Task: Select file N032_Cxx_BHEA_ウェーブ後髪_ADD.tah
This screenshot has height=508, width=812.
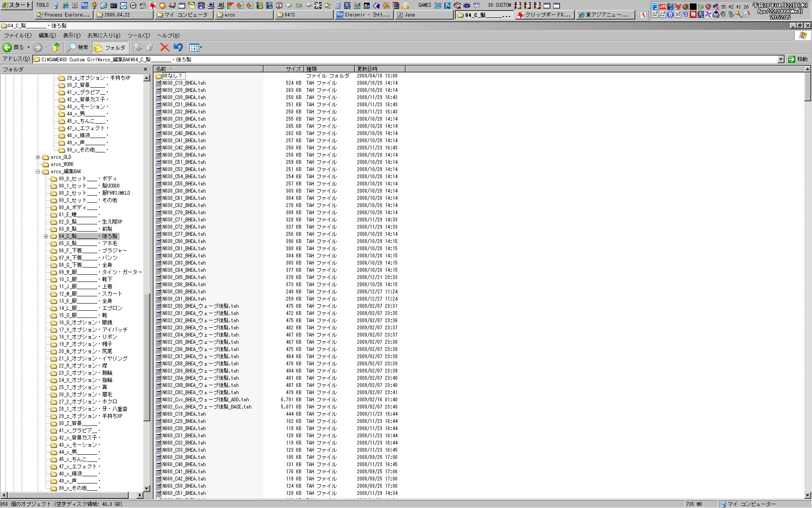Action: click(206, 400)
